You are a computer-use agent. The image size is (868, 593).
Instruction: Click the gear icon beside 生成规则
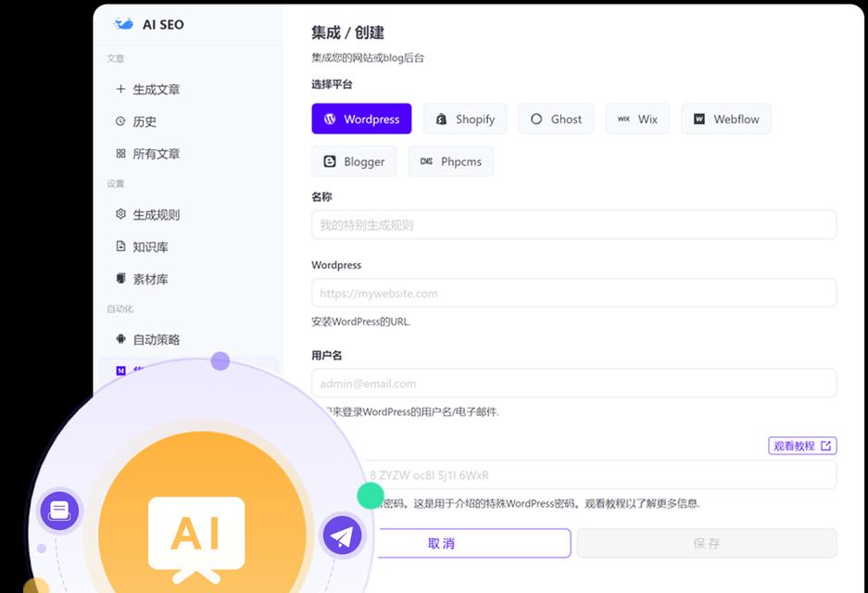(120, 214)
